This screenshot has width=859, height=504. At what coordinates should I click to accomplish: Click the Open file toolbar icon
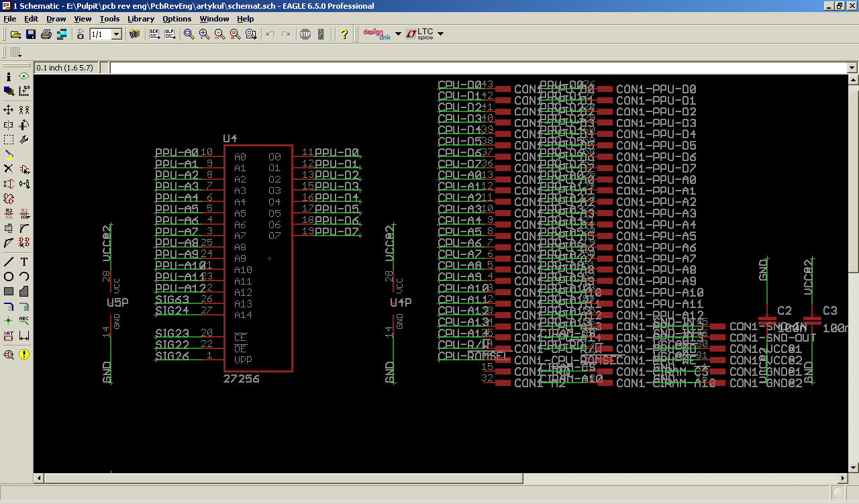pyautogui.click(x=15, y=34)
